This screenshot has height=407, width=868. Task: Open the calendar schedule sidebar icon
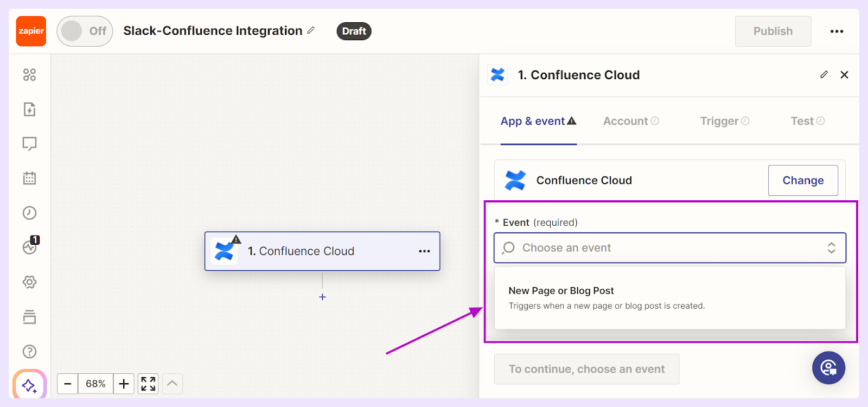29,178
